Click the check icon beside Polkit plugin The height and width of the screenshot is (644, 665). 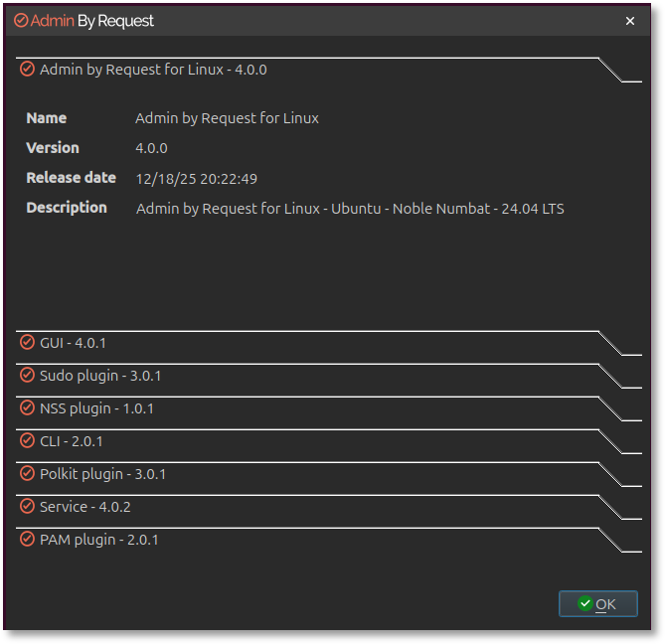[x=27, y=474]
